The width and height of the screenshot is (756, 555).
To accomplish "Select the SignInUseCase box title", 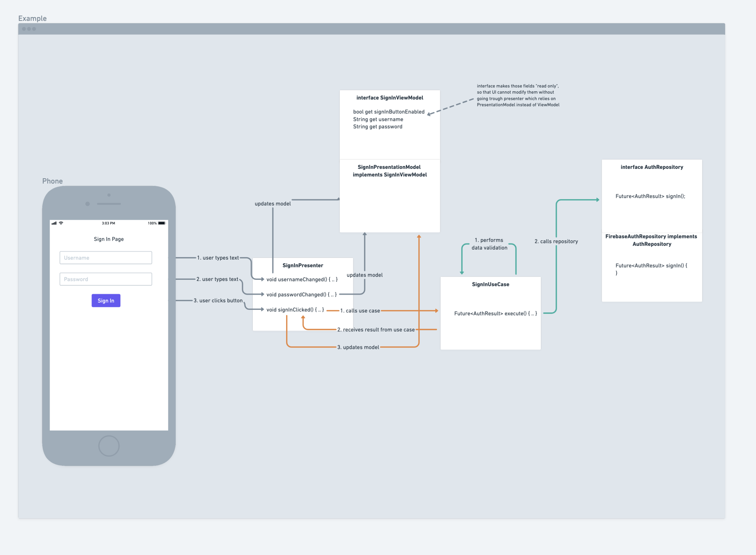I will [x=490, y=284].
